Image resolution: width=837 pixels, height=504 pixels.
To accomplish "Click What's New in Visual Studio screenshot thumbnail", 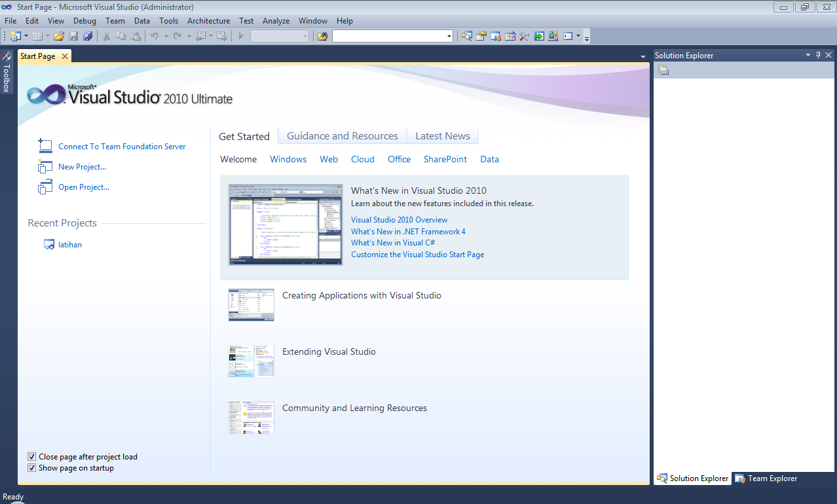I will [286, 225].
